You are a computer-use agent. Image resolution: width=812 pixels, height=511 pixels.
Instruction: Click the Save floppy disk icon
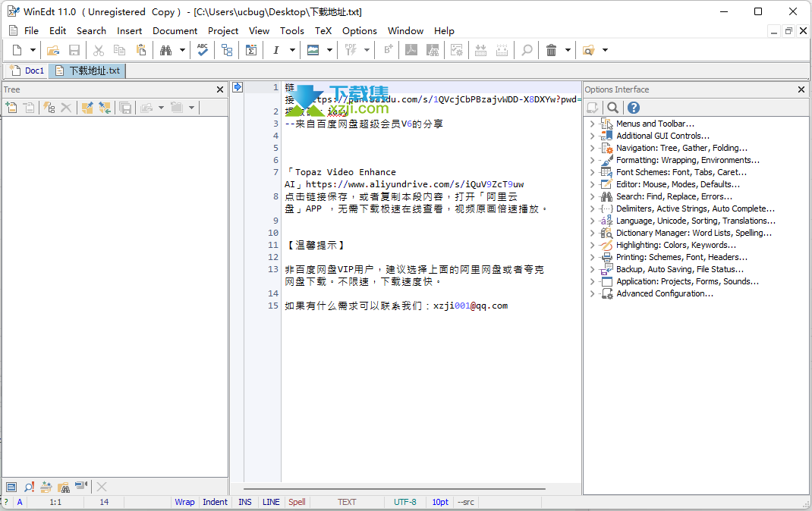click(74, 50)
